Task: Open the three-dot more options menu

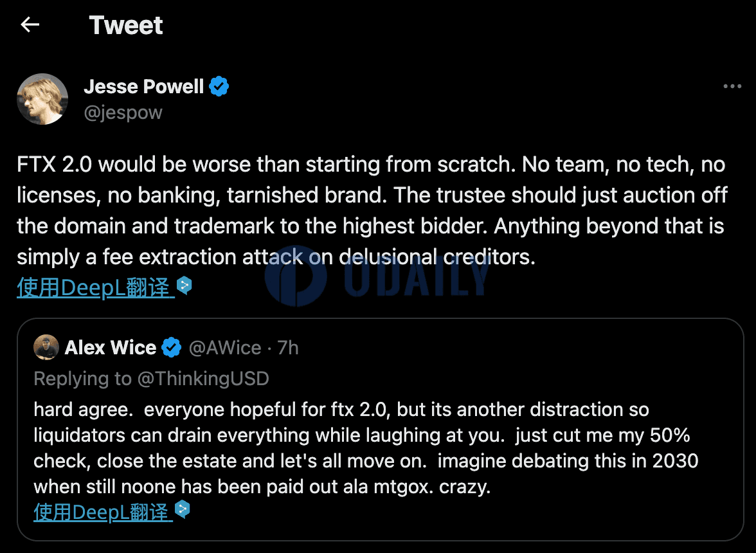Action: click(732, 86)
